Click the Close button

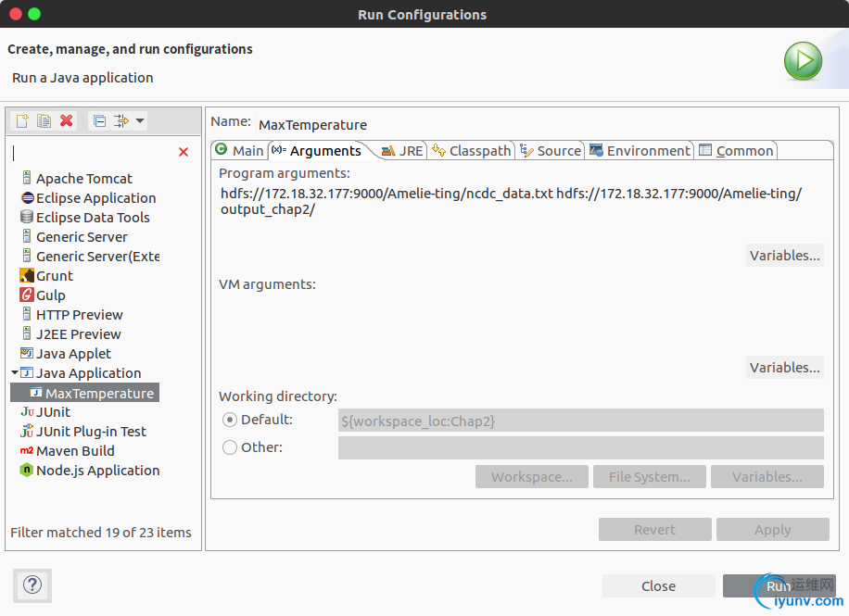coord(658,586)
